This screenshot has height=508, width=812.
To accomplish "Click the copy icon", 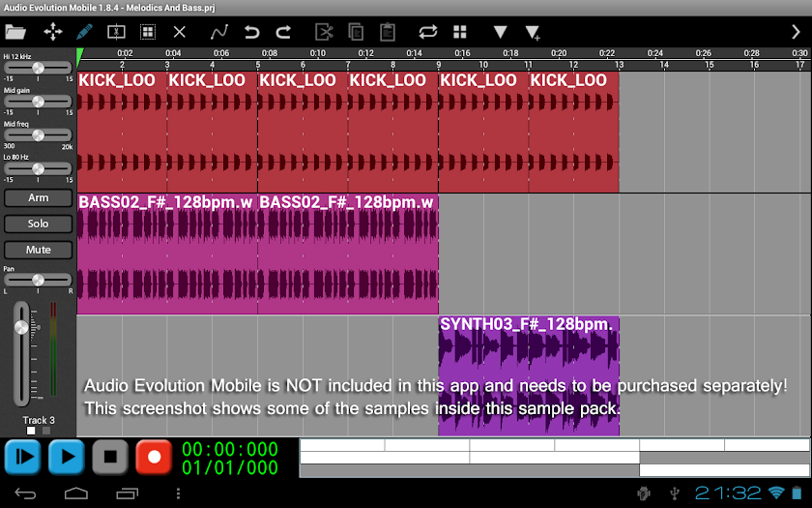I will pos(356,32).
